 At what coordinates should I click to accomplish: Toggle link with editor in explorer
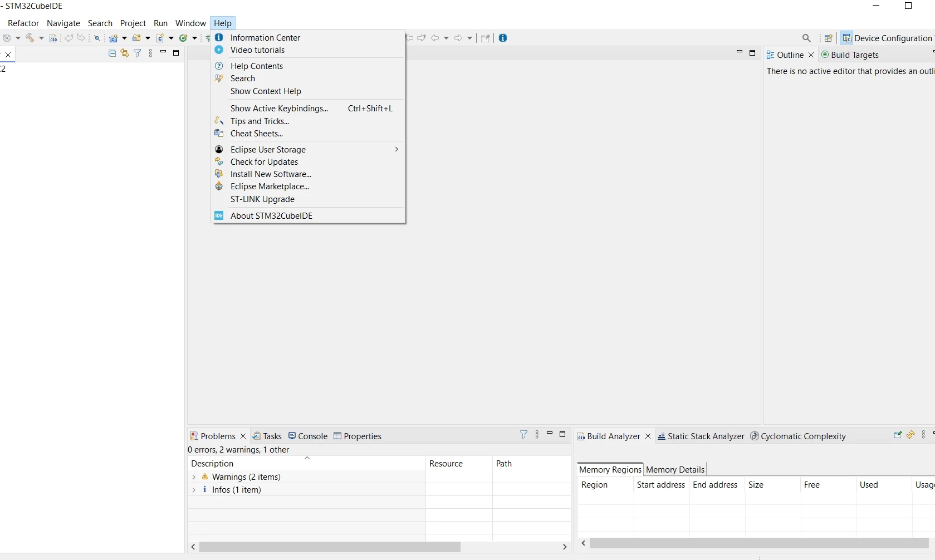[125, 53]
